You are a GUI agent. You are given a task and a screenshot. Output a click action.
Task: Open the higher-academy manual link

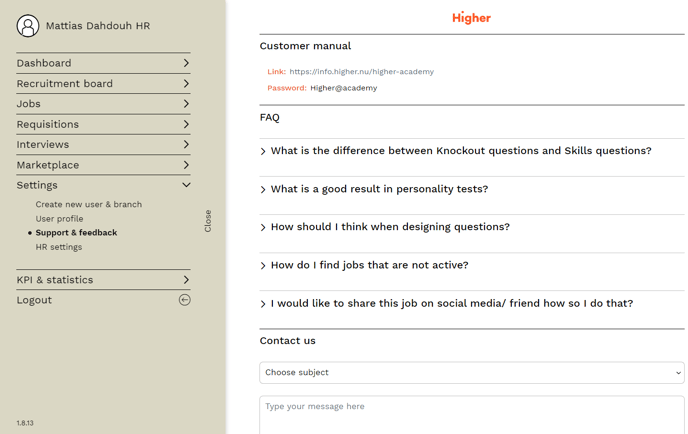361,72
